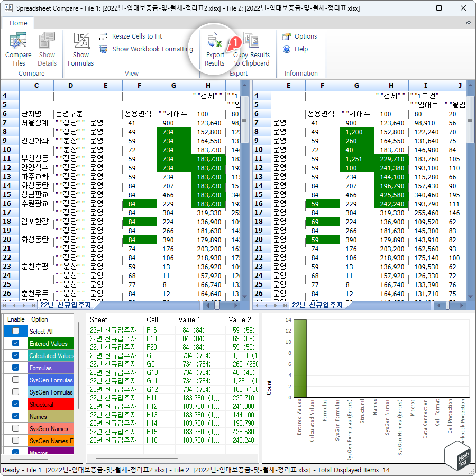
Task: Click left pane vertical scrollbar down arrow
Action: click(x=244, y=297)
